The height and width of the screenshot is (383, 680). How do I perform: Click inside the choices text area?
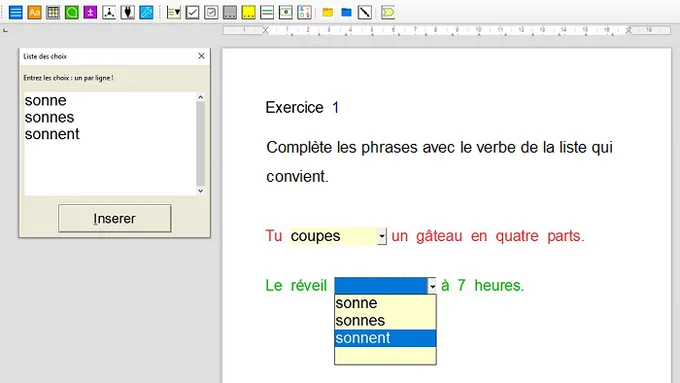click(110, 143)
